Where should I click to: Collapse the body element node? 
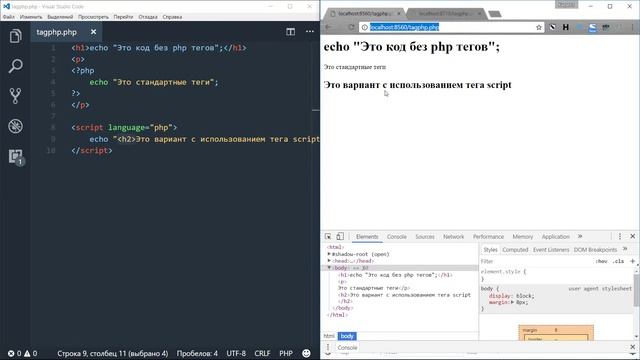pos(329,268)
